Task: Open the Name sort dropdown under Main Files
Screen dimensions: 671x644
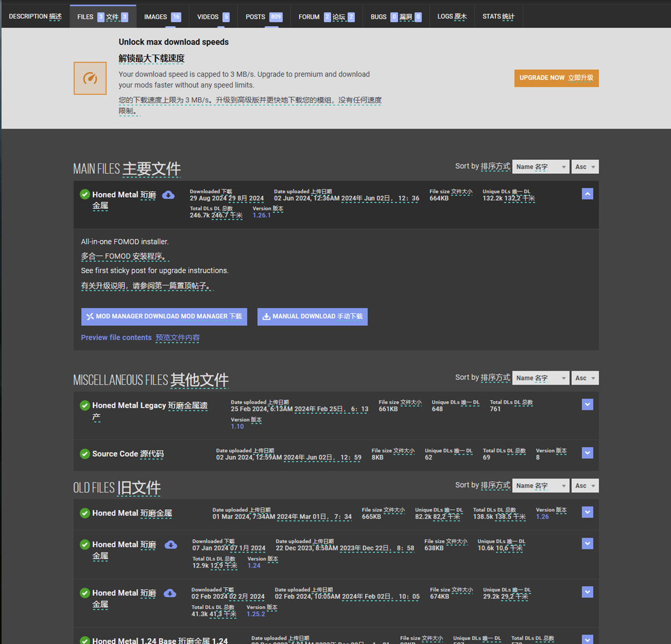Action: [x=540, y=166]
